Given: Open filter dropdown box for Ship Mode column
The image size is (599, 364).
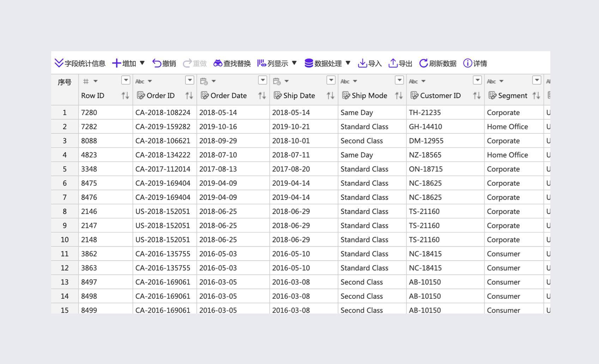Looking at the screenshot, I should pyautogui.click(x=399, y=80).
